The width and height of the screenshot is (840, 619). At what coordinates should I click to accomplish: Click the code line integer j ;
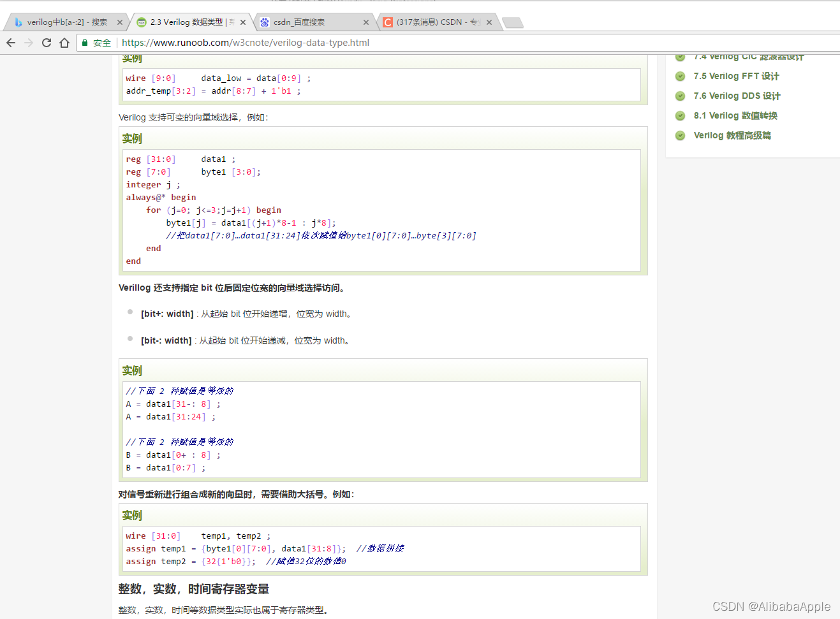153,185
